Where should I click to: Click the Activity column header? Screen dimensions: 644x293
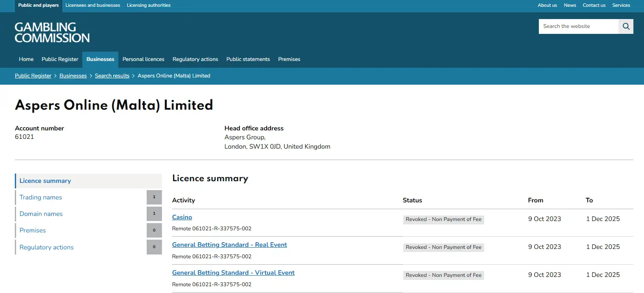[x=184, y=200]
